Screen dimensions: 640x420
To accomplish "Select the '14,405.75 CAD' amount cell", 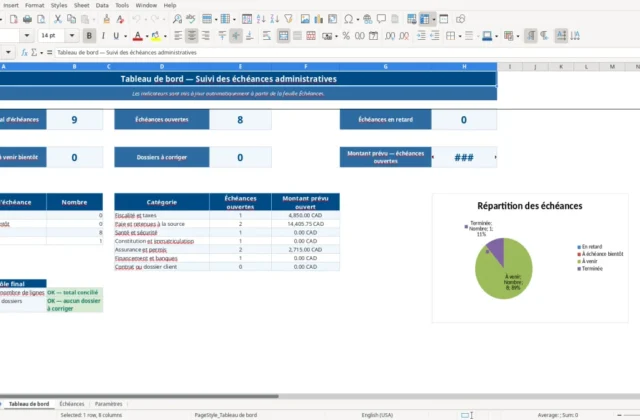I will pyautogui.click(x=305, y=224).
